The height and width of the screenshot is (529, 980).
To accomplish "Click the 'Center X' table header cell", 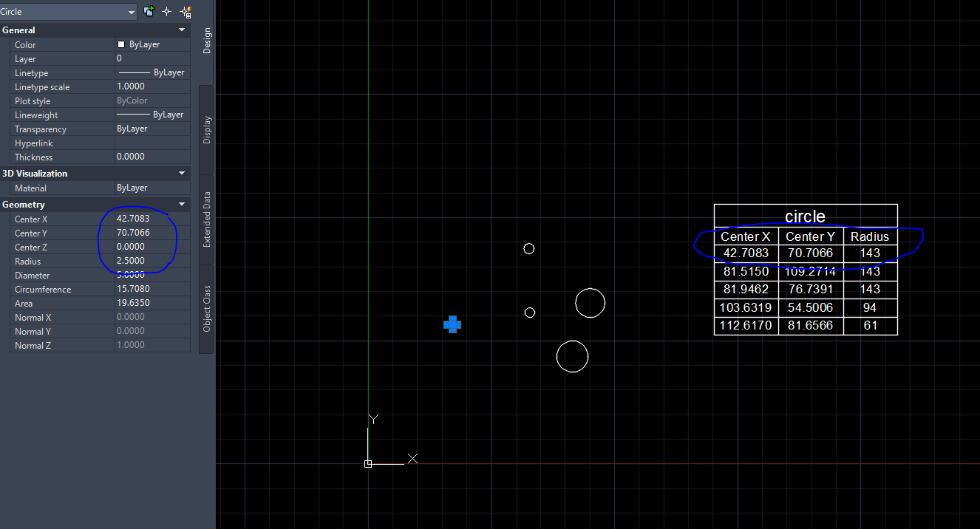I will point(746,236).
